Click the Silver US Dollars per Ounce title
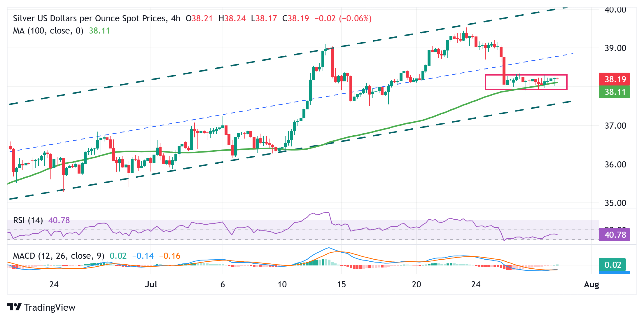 coord(90,18)
